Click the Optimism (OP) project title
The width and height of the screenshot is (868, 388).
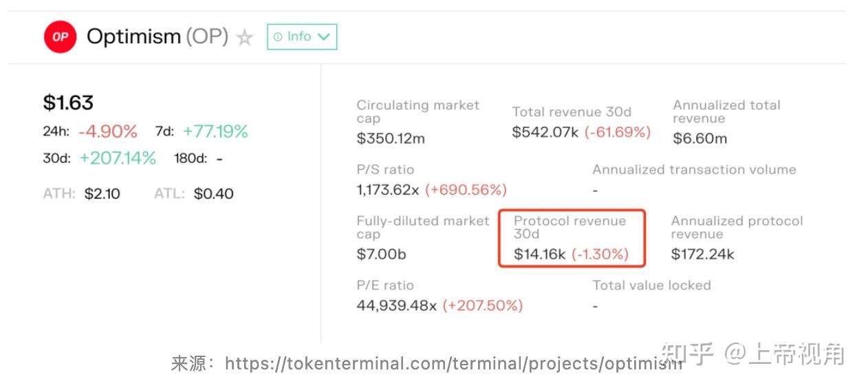(157, 36)
